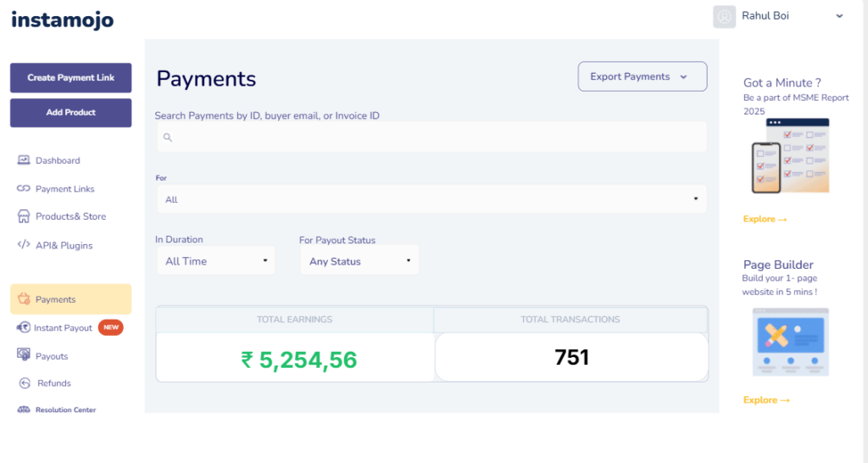Image resolution: width=868 pixels, height=463 pixels.
Task: Go to Payment Links
Action: click(x=64, y=189)
